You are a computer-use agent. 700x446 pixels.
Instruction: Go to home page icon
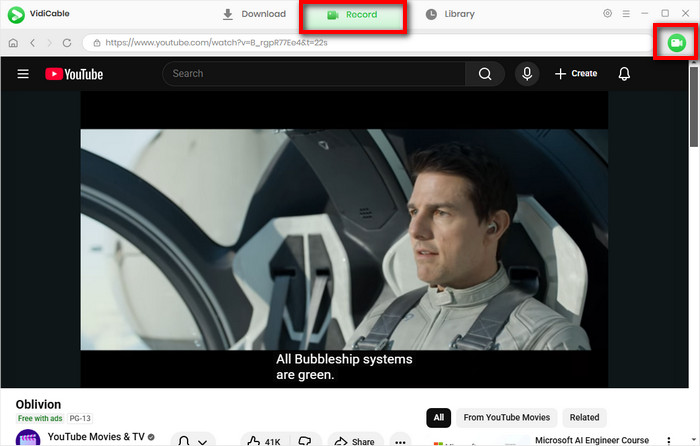coord(13,43)
